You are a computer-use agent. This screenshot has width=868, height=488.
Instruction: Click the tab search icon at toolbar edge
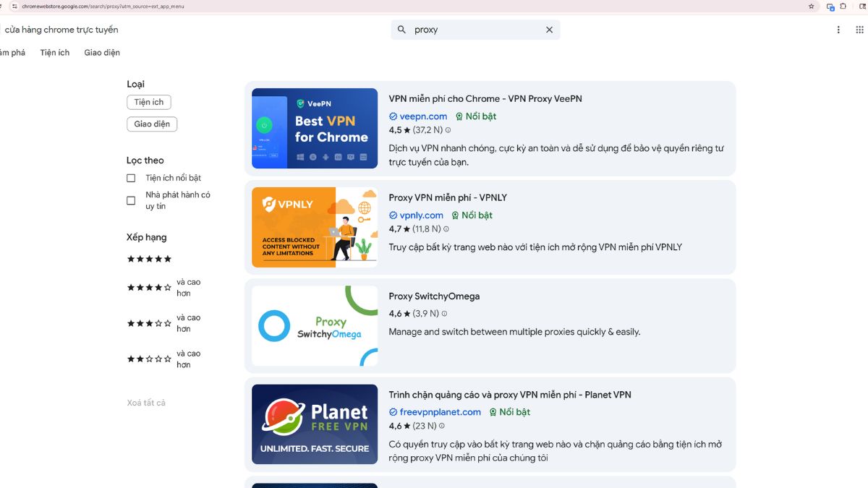click(x=861, y=6)
